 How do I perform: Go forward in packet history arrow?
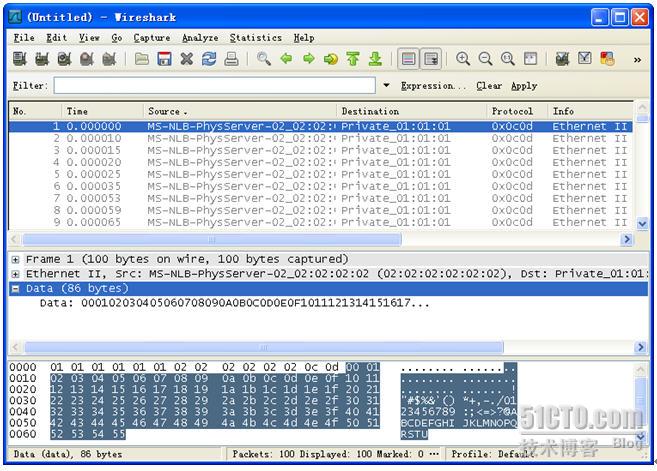309,59
